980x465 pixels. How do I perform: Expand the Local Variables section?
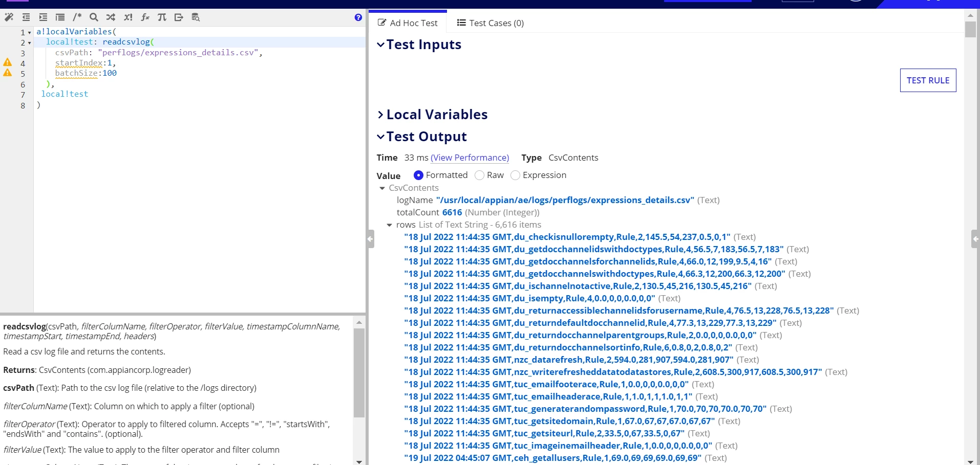[380, 115]
